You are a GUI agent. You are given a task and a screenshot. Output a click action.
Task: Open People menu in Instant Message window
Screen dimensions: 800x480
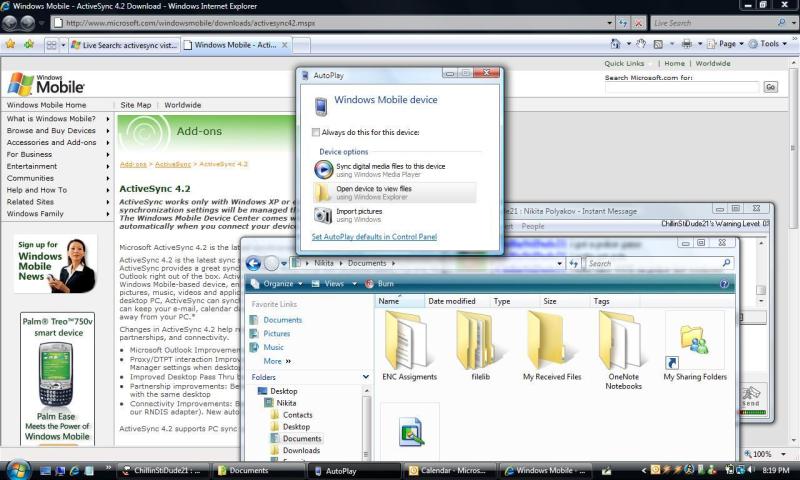pyautogui.click(x=533, y=226)
